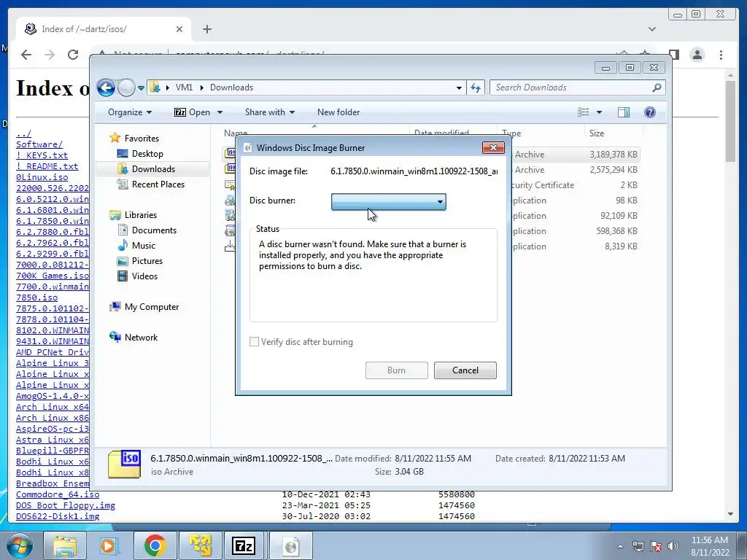Image resolution: width=747 pixels, height=560 pixels.
Task: Click the volume speaker tray icon
Action: click(673, 546)
